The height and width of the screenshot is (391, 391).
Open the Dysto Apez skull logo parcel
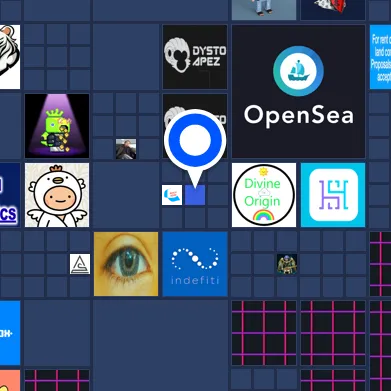point(195,57)
